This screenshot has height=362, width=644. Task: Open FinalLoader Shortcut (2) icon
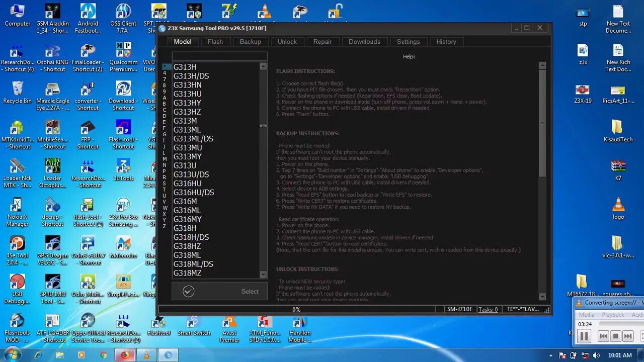(x=88, y=58)
